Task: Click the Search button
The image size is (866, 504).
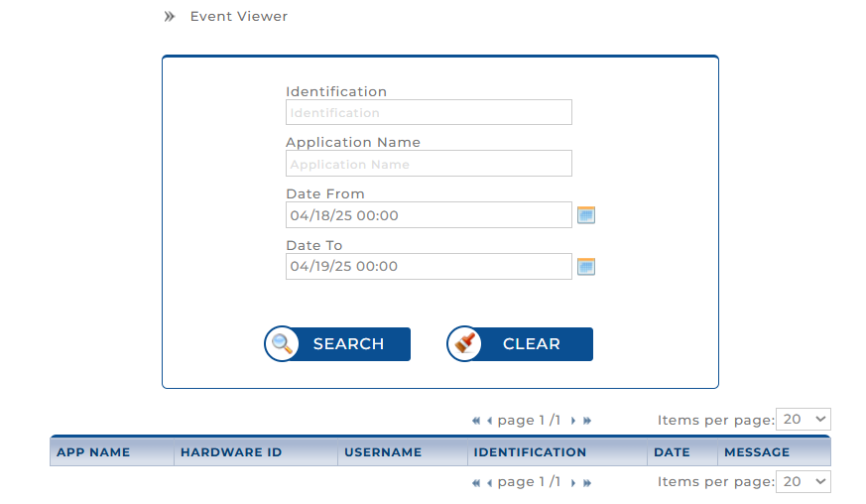Action: [x=337, y=344]
